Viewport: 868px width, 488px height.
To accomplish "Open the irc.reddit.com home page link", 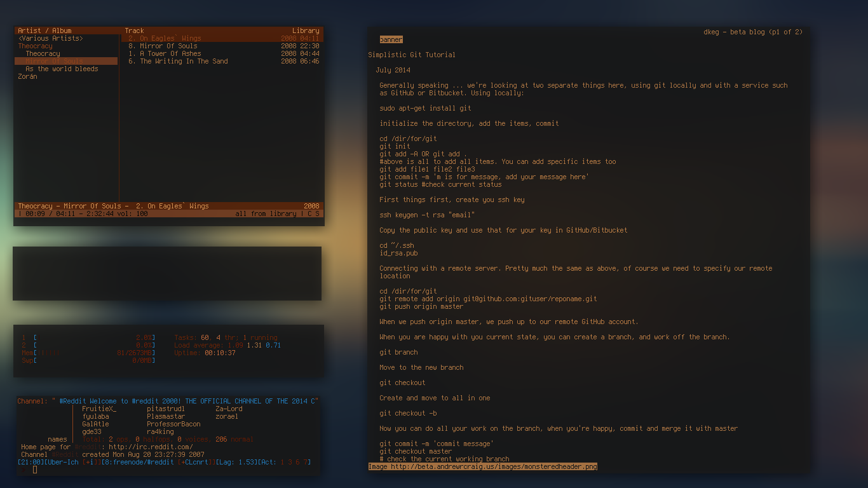I will coord(150,447).
